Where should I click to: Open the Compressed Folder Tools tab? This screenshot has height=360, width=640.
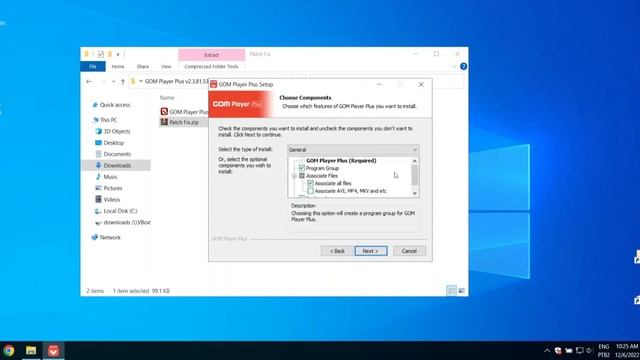pyautogui.click(x=211, y=67)
